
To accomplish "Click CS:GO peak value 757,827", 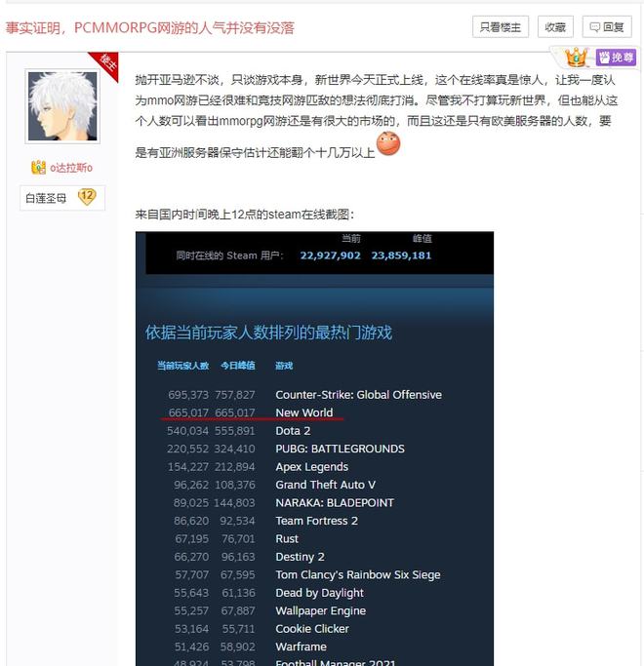I will 235,395.
